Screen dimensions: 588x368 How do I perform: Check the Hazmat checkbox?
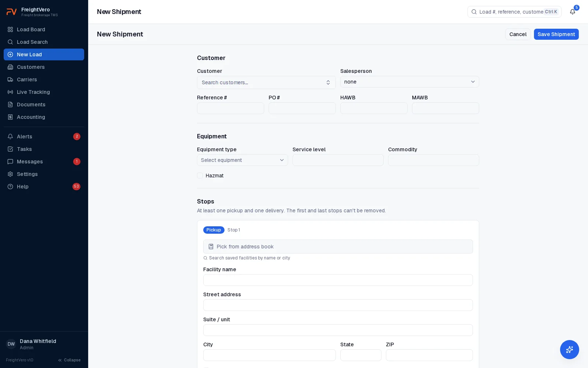click(200, 176)
